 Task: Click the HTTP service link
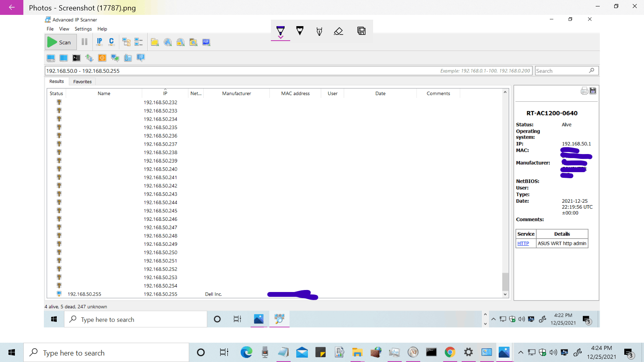(x=523, y=243)
